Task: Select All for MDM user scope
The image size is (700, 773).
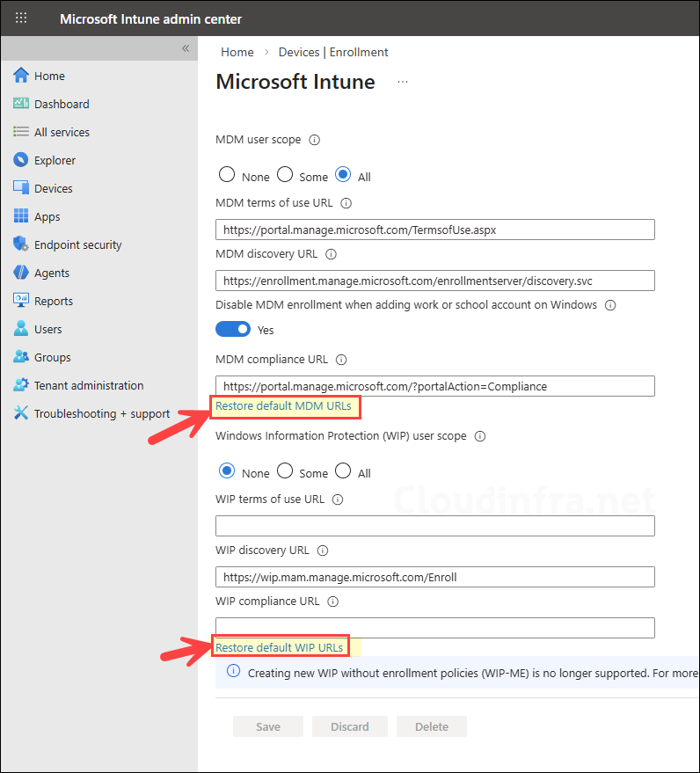Action: [343, 174]
